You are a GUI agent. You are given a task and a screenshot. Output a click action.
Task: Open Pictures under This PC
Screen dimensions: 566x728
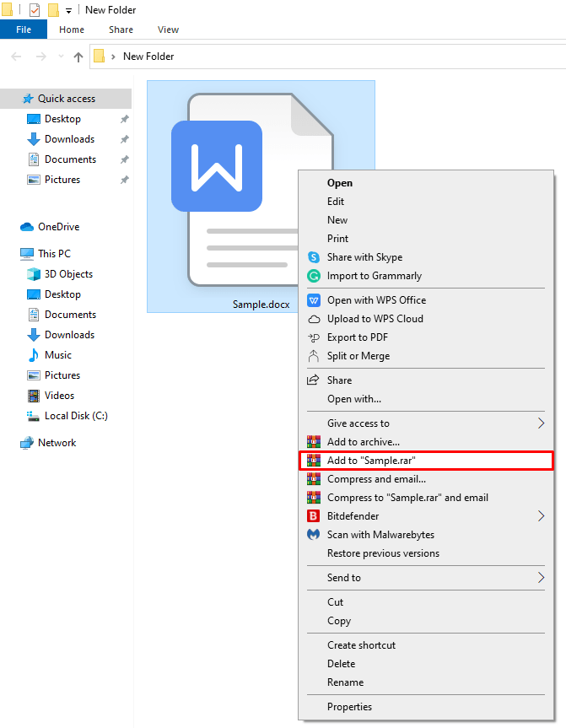coord(62,375)
